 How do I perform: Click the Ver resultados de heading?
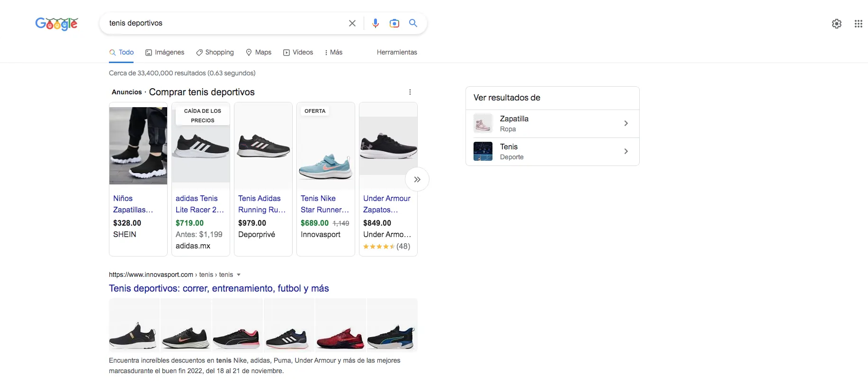tap(507, 98)
